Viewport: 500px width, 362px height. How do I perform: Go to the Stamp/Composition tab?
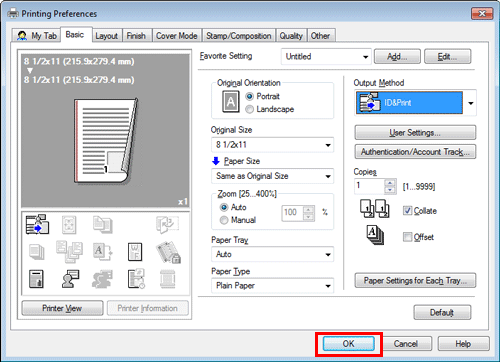pos(239,36)
